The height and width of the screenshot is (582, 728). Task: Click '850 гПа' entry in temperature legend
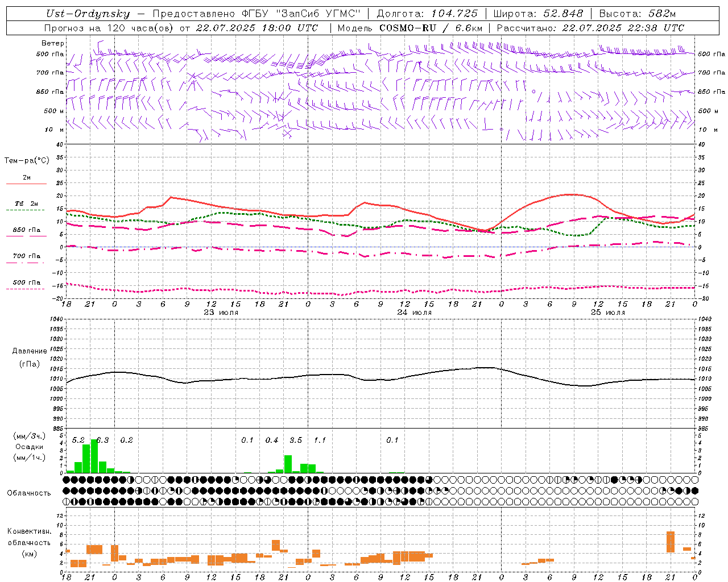pos(27,230)
